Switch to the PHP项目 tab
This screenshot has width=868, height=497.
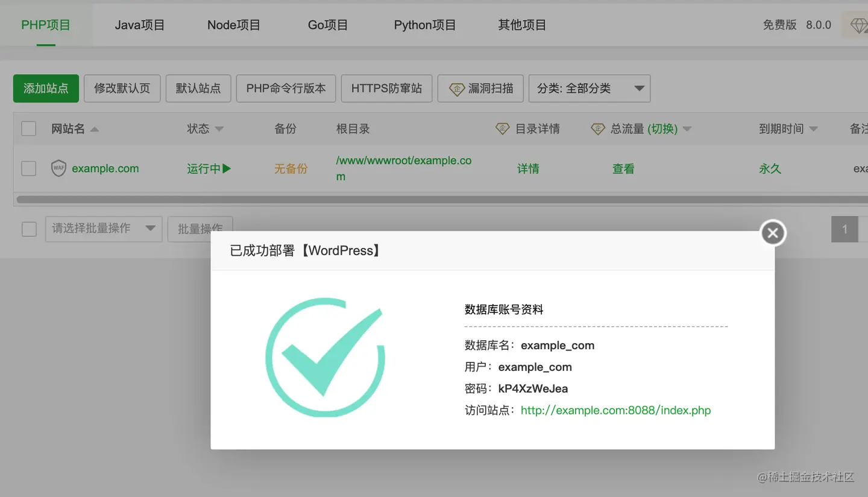tap(46, 25)
